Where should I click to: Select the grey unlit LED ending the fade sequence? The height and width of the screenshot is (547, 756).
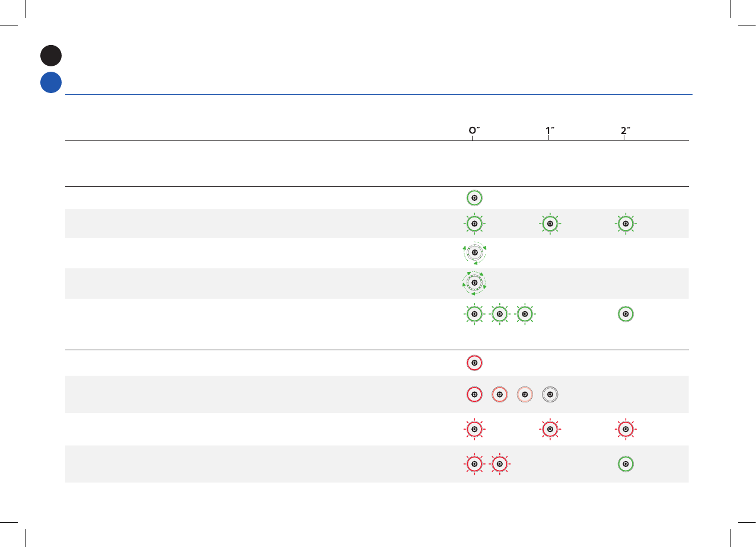[x=550, y=394]
